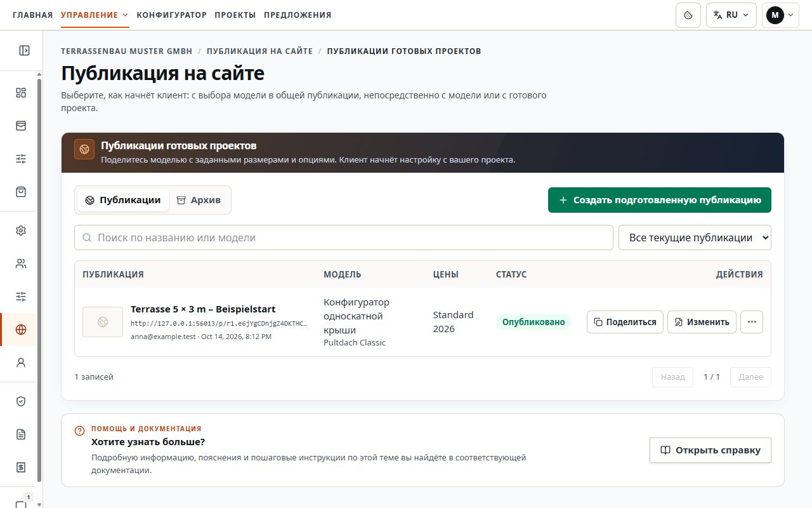812x508 pixels.
Task: Open Предложения in the top menu
Action: pos(298,15)
